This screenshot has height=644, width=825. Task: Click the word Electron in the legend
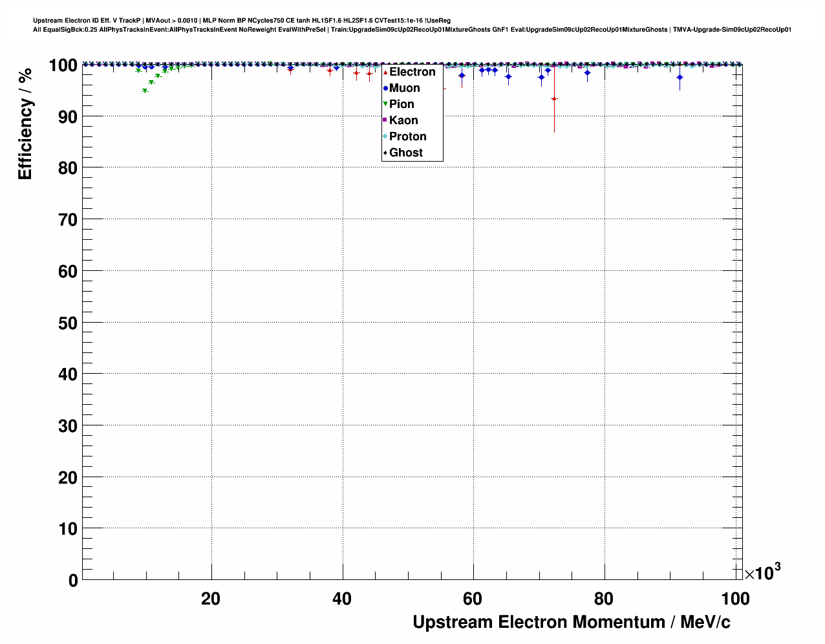point(412,72)
